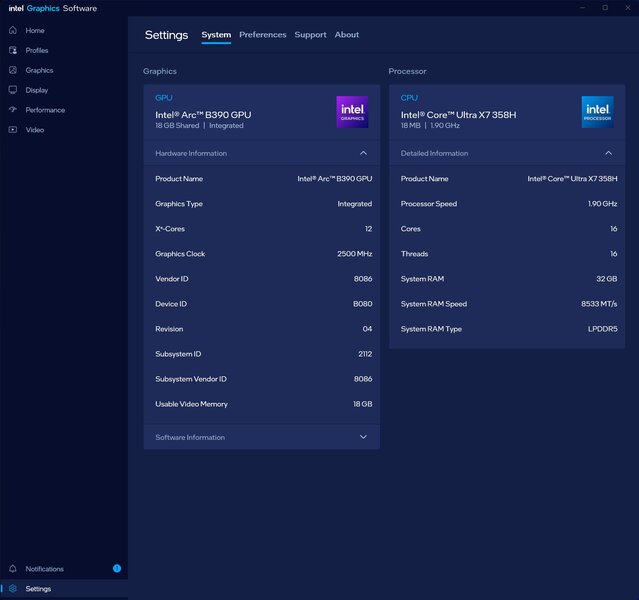The width and height of the screenshot is (639, 600).
Task: Open Graphics page from sidebar
Action: pos(39,71)
